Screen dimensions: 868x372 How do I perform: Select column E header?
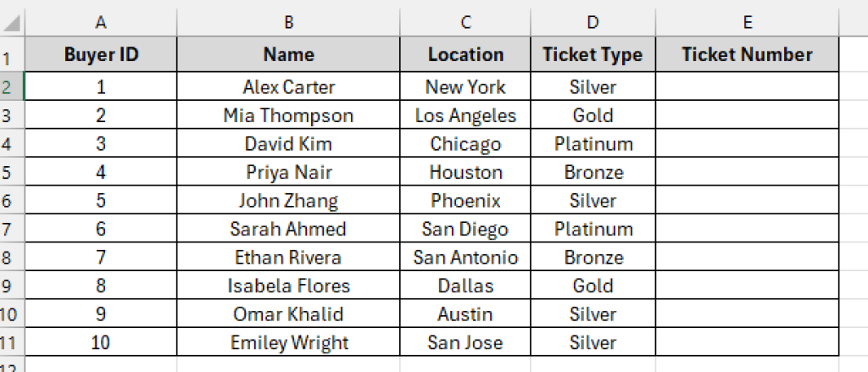click(x=748, y=23)
